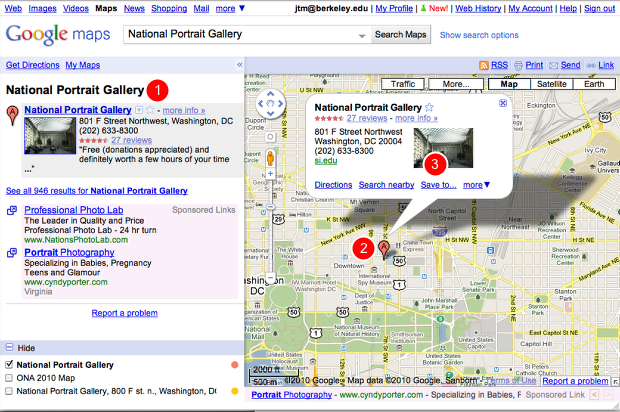Screen dimensions: 620x412
Task: Open the Shopping tab
Action: coord(169,8)
